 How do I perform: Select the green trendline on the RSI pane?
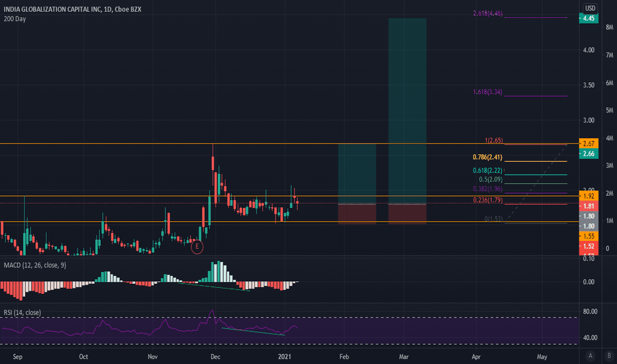(253, 332)
